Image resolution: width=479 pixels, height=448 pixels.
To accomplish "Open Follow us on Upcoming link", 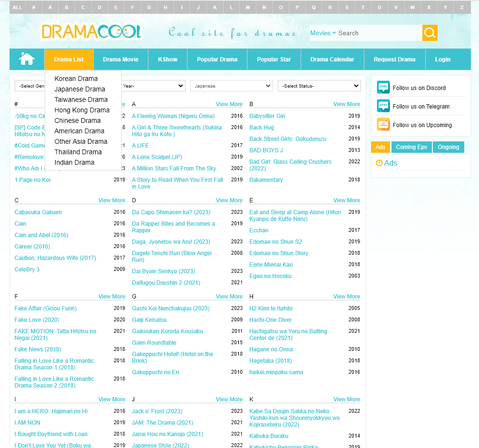I will pyautogui.click(x=422, y=125).
